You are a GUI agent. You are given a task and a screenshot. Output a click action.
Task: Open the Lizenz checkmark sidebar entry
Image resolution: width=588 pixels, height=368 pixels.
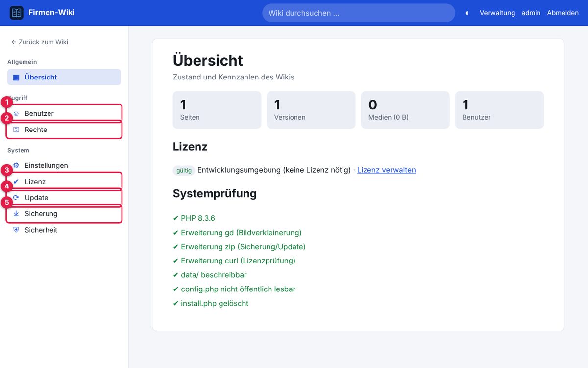click(x=64, y=182)
